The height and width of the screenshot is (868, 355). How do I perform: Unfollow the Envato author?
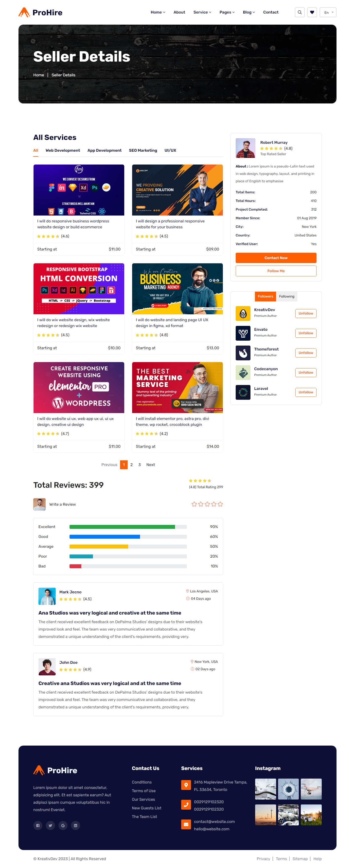pyautogui.click(x=306, y=333)
